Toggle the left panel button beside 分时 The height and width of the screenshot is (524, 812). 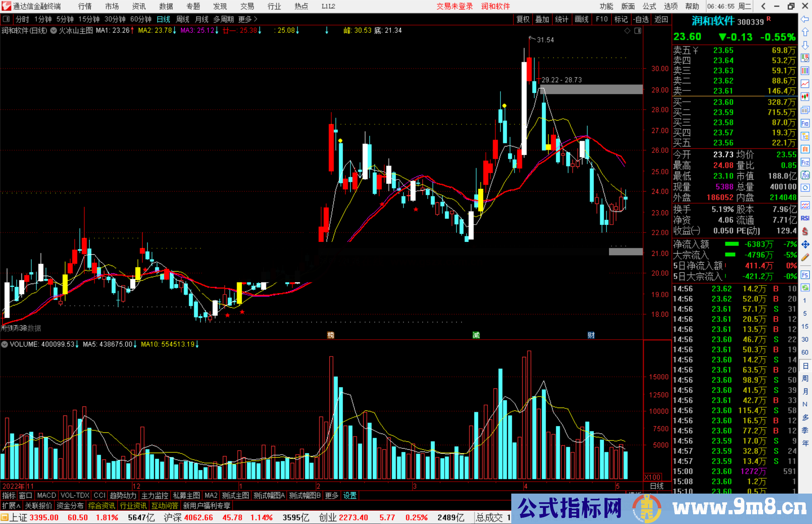[6, 19]
